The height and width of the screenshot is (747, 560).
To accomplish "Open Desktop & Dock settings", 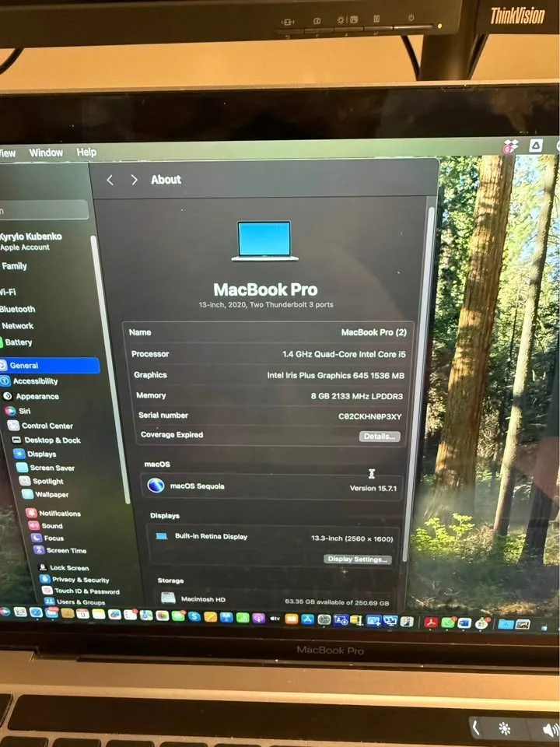I will pyautogui.click(x=46, y=440).
